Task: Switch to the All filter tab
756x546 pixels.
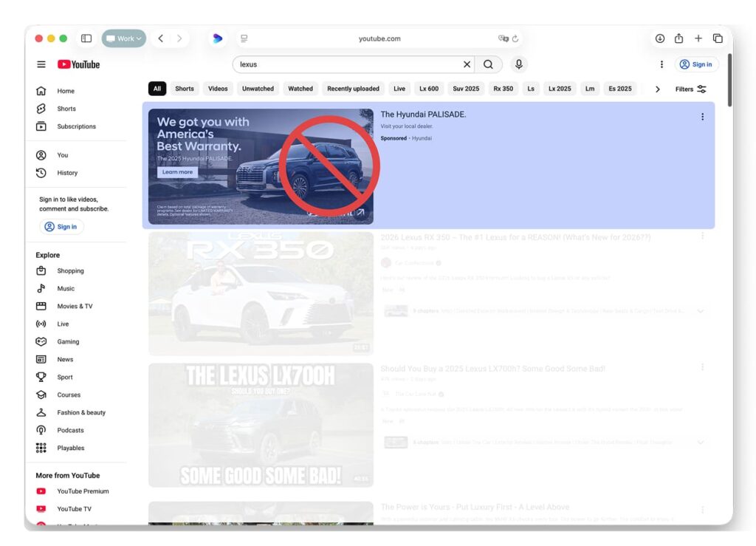Action: [x=157, y=88]
